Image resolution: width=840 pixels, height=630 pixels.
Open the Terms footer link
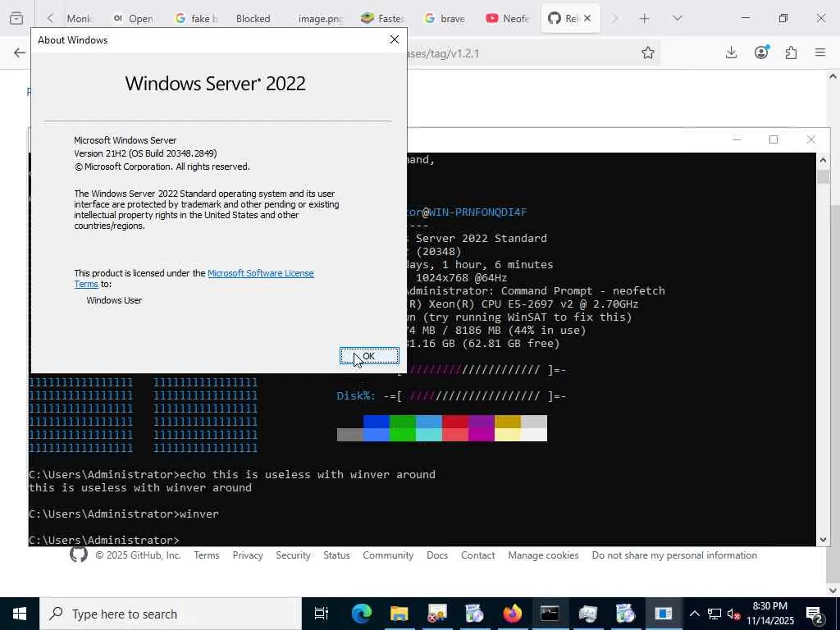coord(207,555)
